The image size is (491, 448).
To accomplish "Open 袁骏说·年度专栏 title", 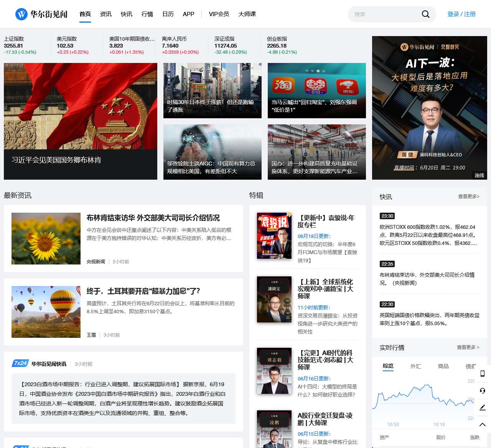I will click(326, 222).
